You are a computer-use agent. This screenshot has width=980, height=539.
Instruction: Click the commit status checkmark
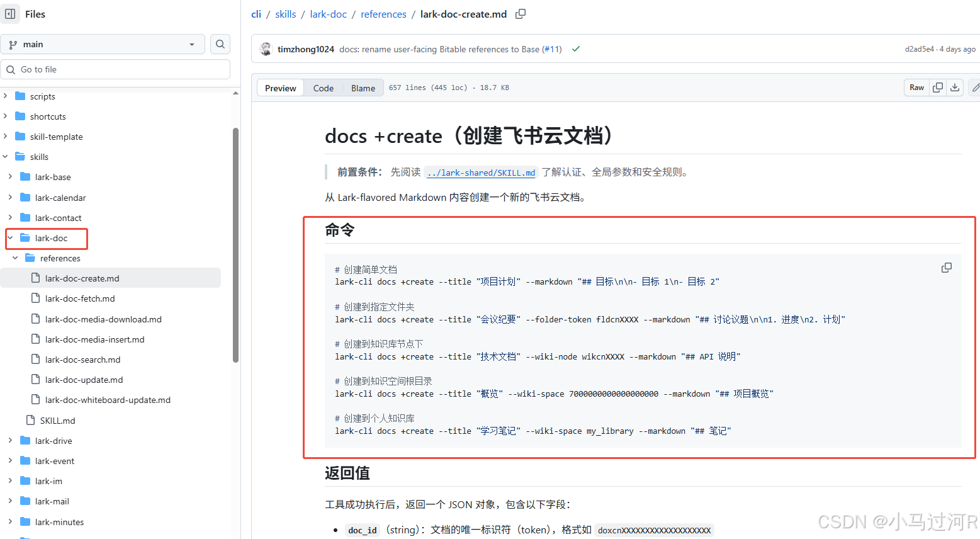[x=575, y=48]
